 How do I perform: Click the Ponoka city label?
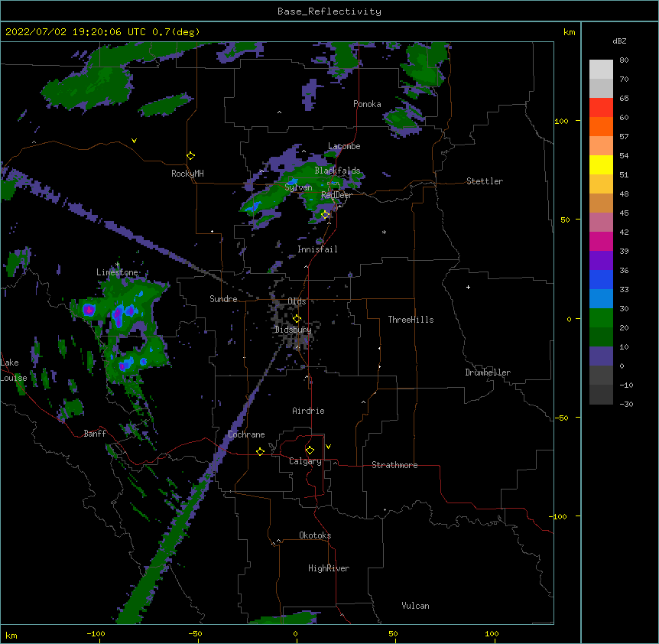(367, 104)
